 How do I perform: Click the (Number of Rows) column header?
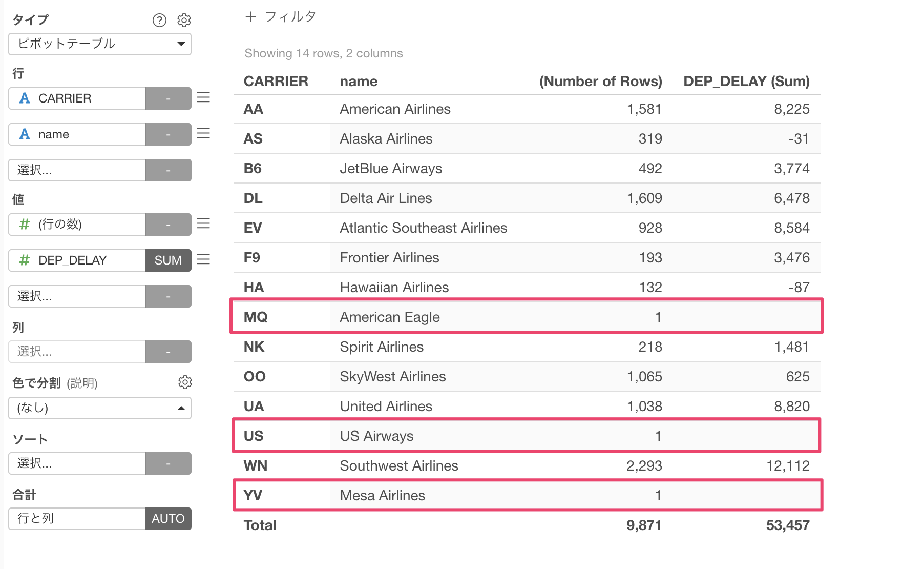tap(600, 82)
